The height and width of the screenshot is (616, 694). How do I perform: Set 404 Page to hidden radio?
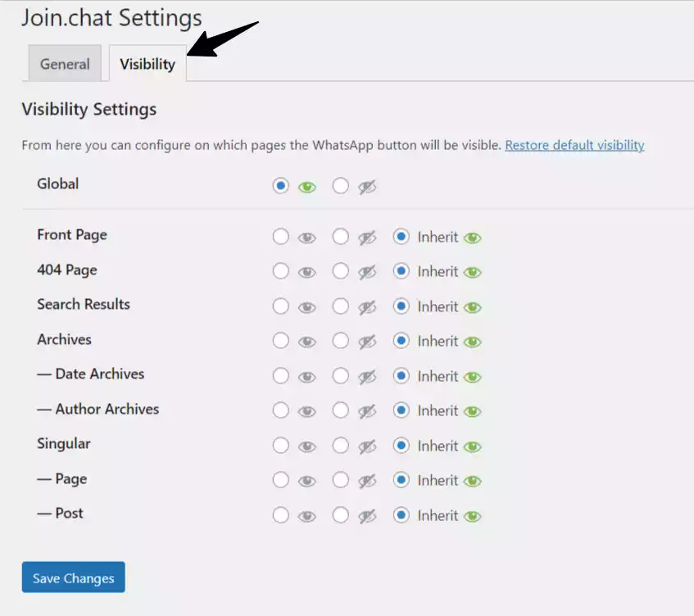(x=340, y=271)
